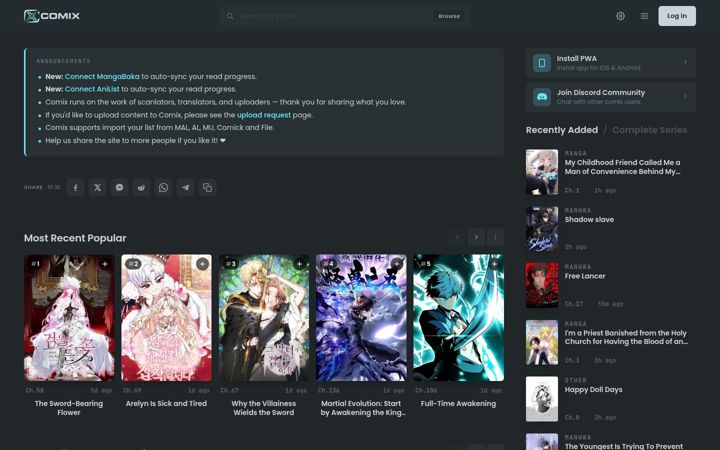Open the settings gear in the header

[x=620, y=16]
